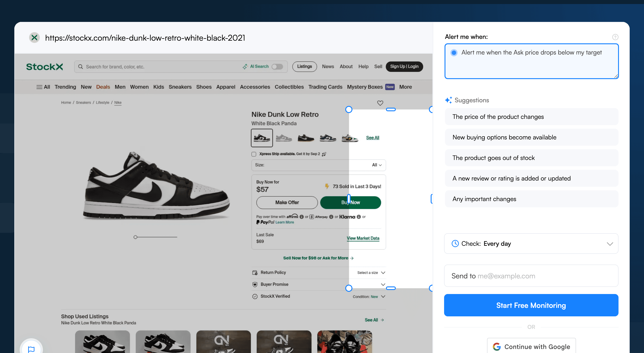
Task: Click the AI Search sparkle icon
Action: (245, 66)
